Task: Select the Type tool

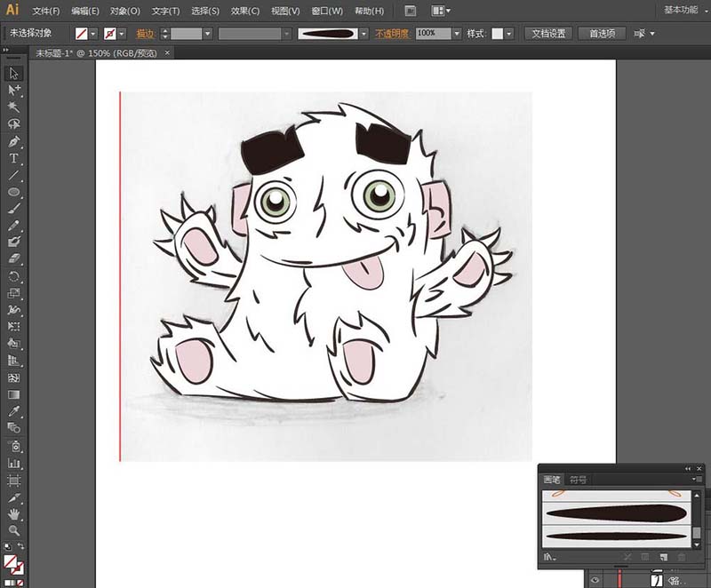Action: coord(13,159)
